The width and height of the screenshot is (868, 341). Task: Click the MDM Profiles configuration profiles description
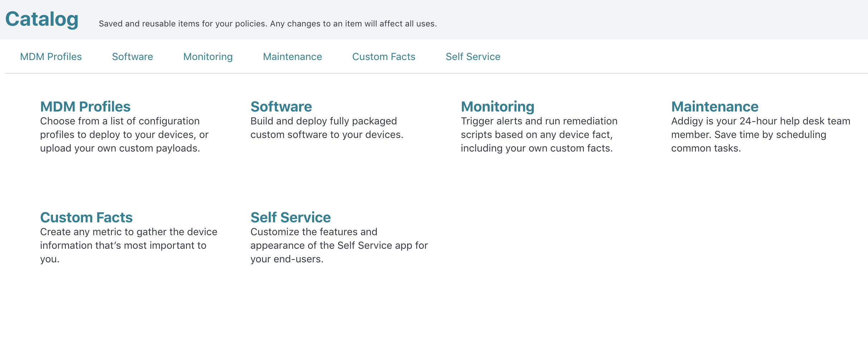click(x=124, y=134)
